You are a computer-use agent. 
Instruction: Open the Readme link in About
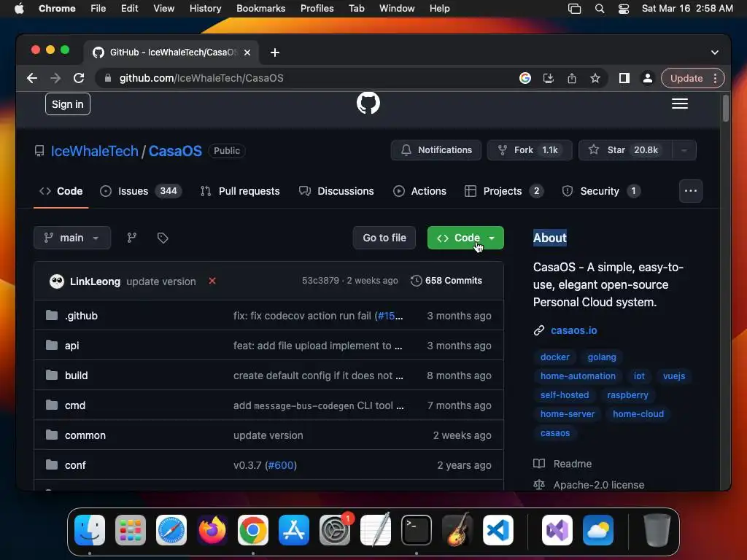coord(572,464)
